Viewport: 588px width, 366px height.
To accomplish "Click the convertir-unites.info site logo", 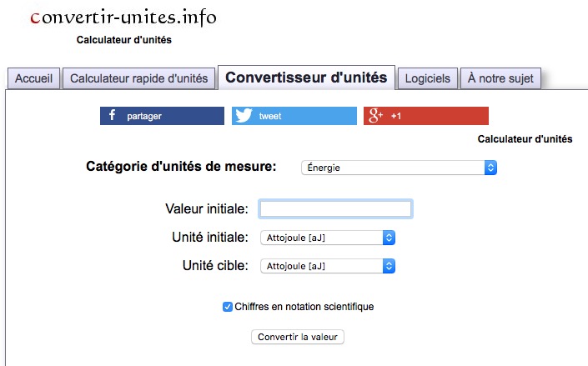I will coord(122,18).
